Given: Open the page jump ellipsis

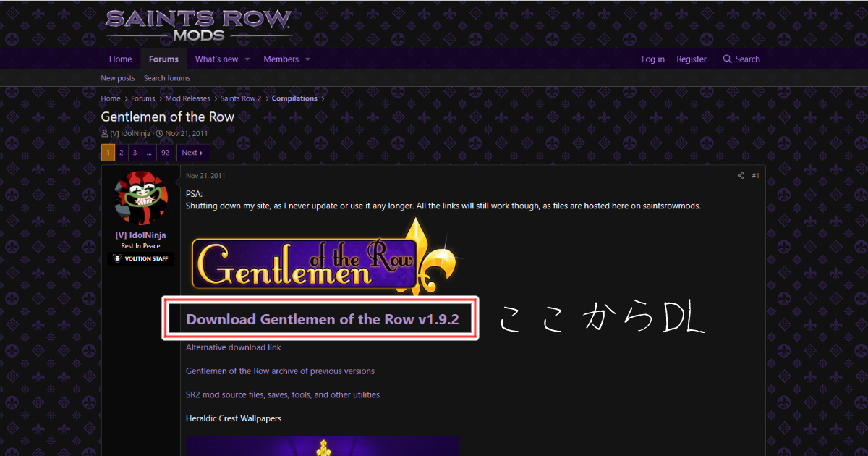Looking at the screenshot, I should pyautogui.click(x=148, y=153).
